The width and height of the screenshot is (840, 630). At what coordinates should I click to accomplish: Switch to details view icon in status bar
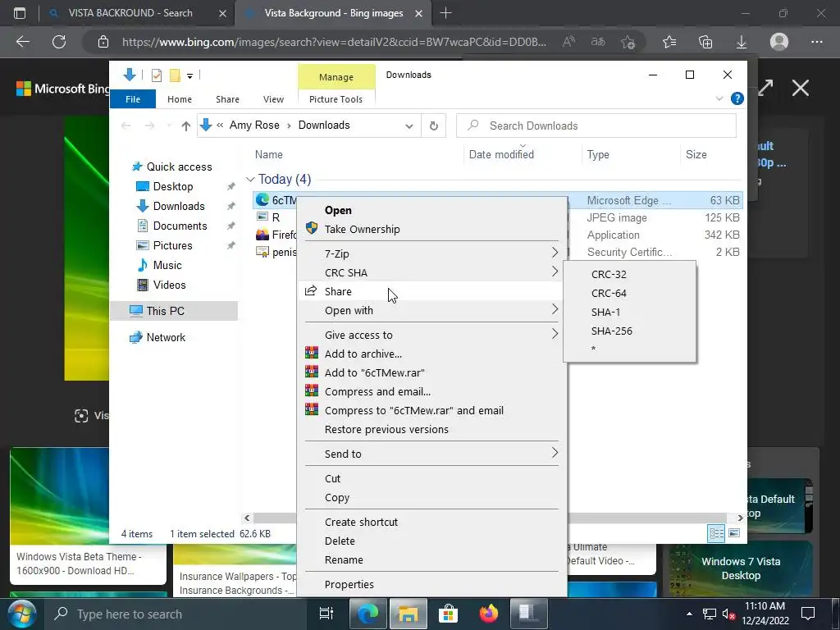pos(716,533)
